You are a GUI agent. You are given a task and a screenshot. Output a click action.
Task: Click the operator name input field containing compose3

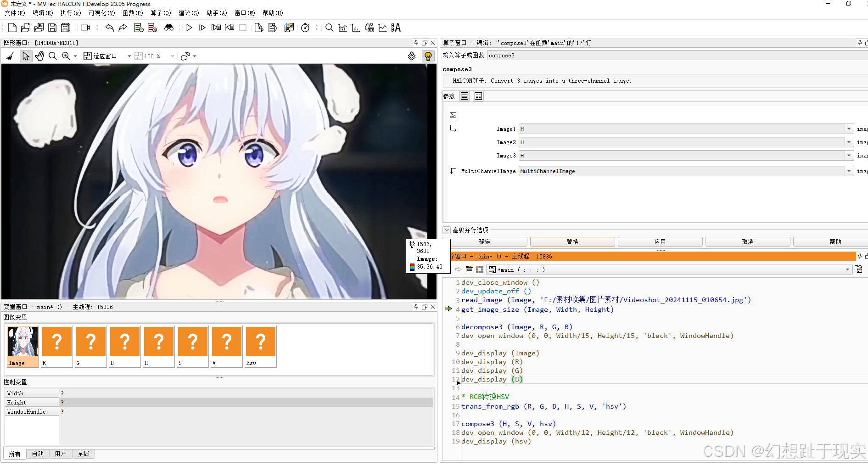[x=677, y=55]
